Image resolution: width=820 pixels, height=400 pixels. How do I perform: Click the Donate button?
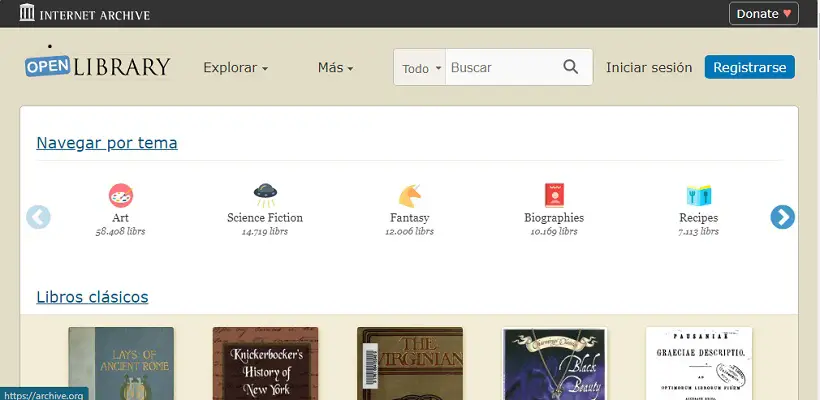764,14
